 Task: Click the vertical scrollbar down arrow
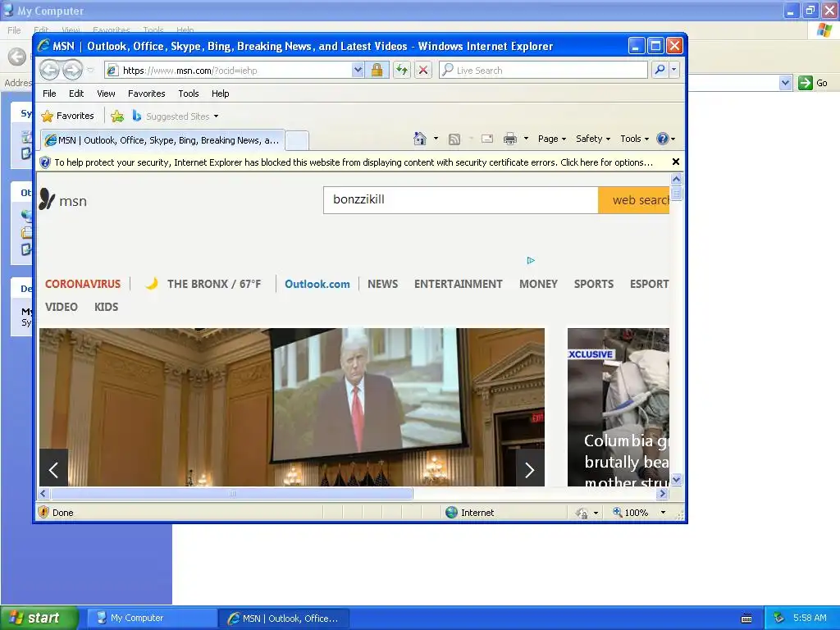676,479
